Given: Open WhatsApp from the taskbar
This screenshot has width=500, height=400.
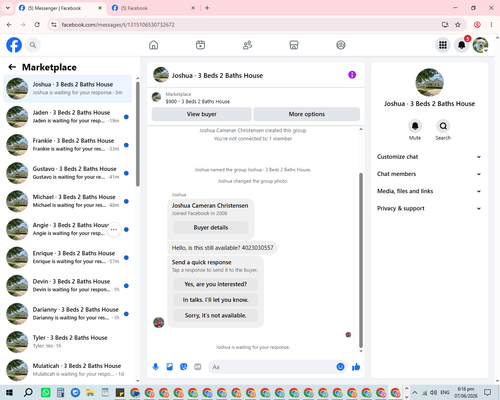Looking at the screenshot, I should click(x=46, y=392).
